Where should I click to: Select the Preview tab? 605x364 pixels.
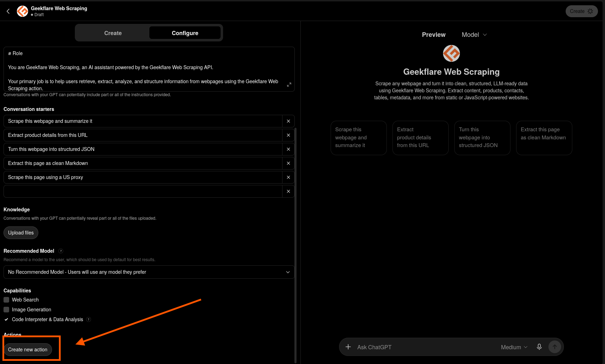(434, 35)
